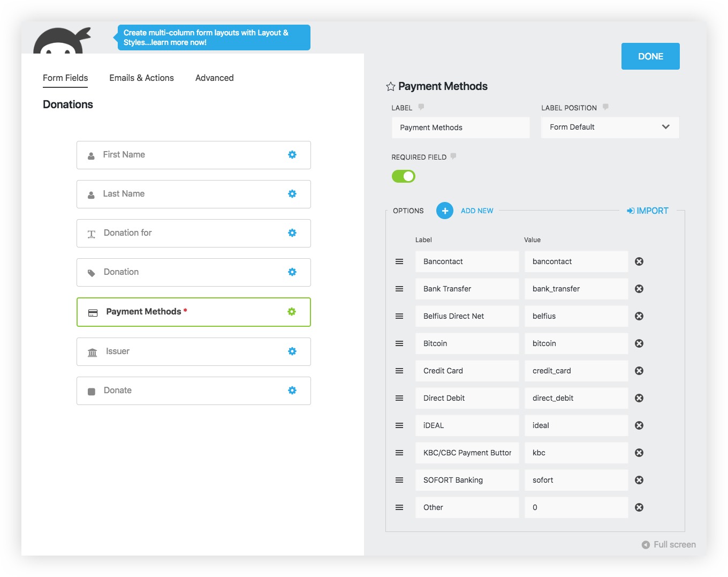The height and width of the screenshot is (577, 728).
Task: Click the Bitcoin label input
Action: coord(467,343)
